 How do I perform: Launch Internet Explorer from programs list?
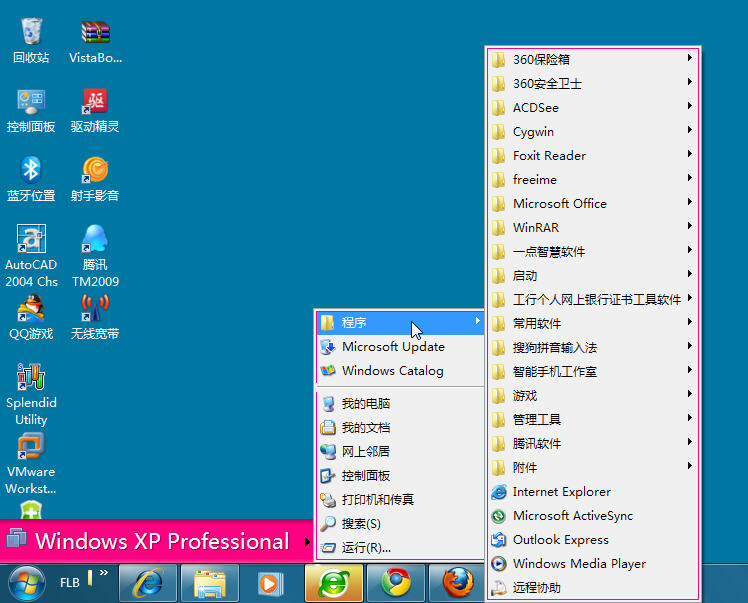pos(593,492)
